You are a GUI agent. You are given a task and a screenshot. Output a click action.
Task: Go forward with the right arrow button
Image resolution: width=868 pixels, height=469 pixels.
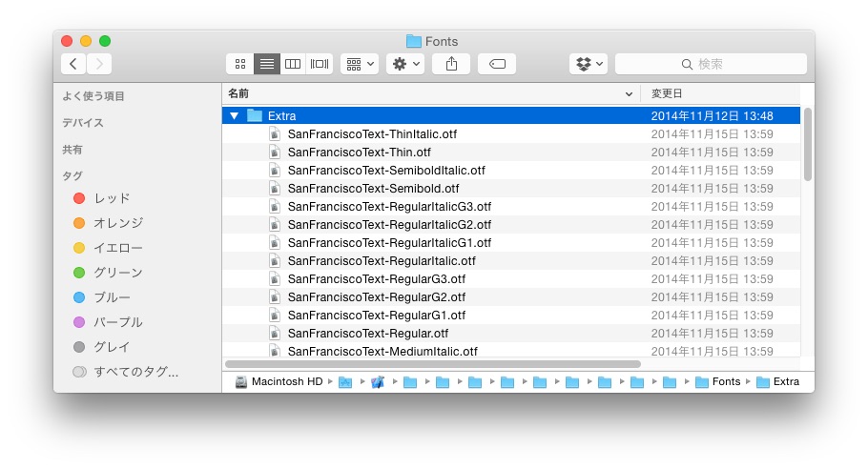click(x=99, y=64)
